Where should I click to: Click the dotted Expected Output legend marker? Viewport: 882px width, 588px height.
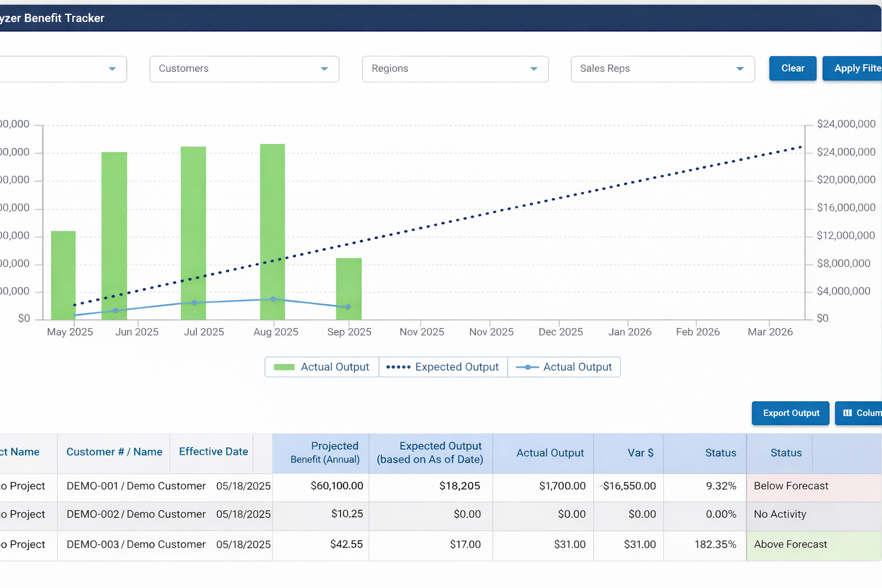pos(399,367)
